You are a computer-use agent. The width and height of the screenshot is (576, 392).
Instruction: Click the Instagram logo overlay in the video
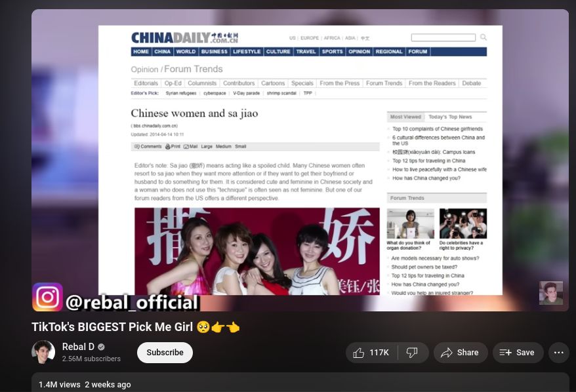coord(47,297)
